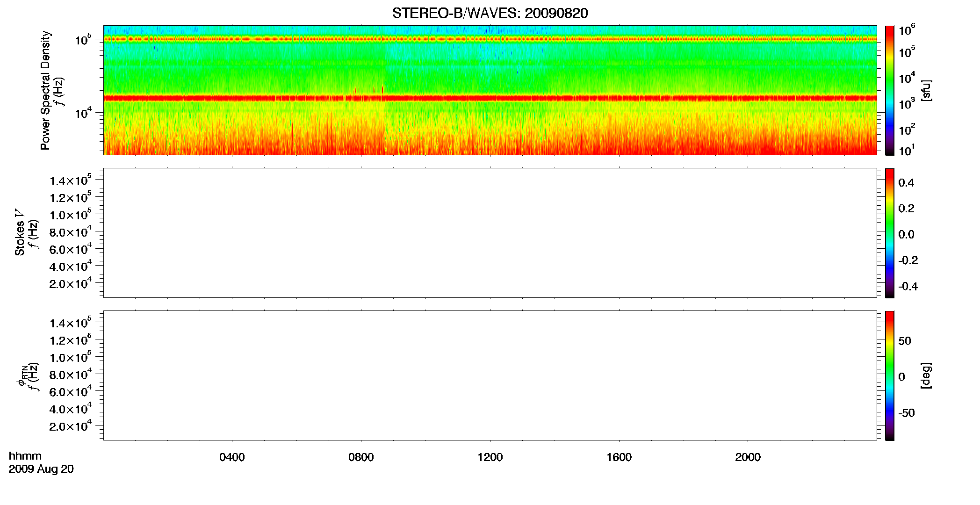Select the 1600 time tick label
The height and width of the screenshot is (505, 980).
(x=619, y=457)
